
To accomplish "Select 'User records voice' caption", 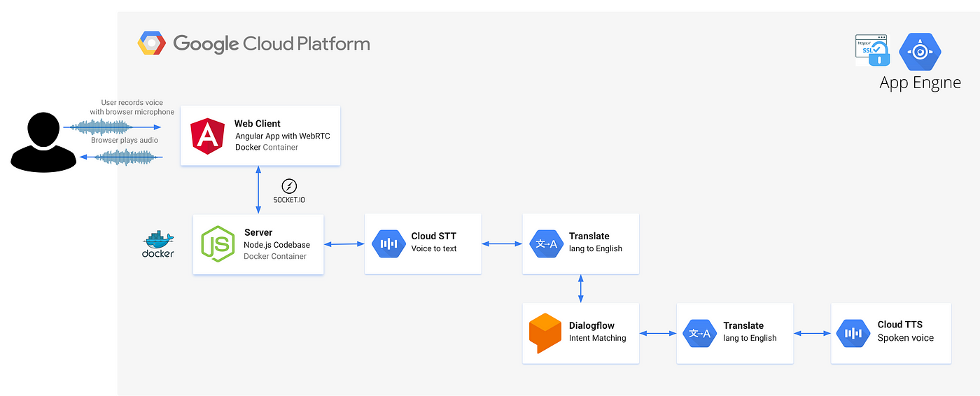I will point(132,103).
